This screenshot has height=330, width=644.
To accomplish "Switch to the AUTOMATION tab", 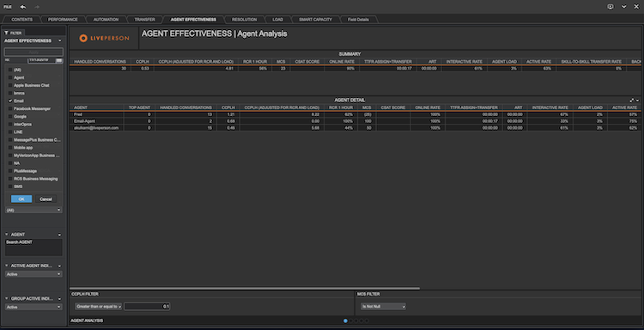I will (106, 19).
